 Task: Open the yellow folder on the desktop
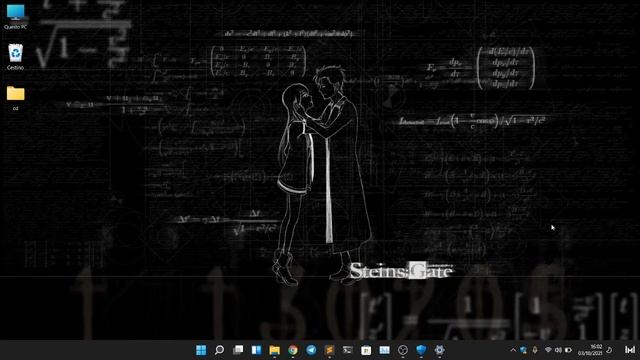[16, 98]
